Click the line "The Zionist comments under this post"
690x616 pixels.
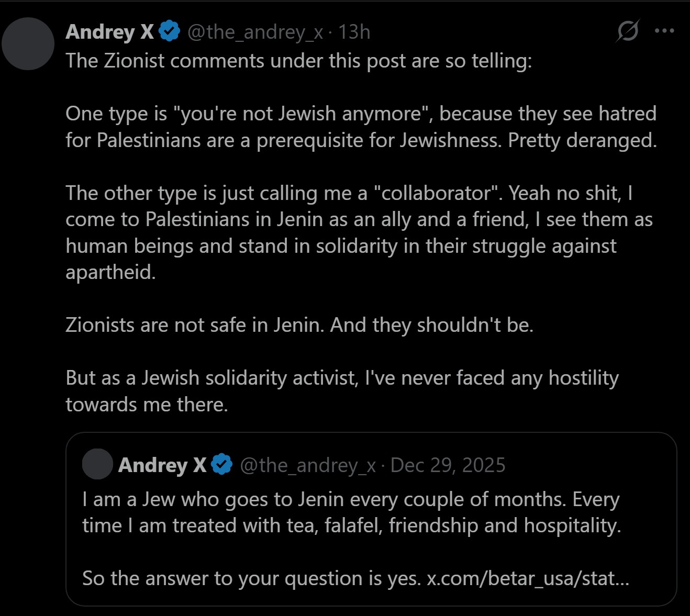coord(298,61)
